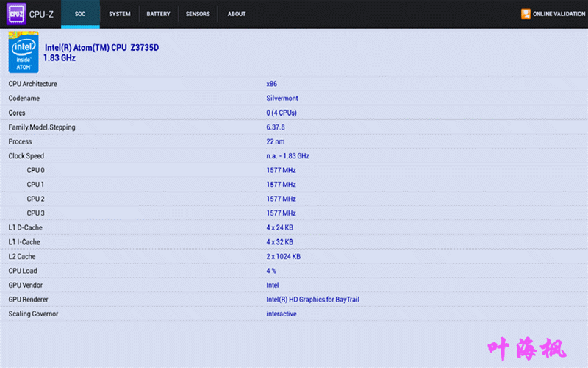The image size is (588, 368).
Task: Click the CPU 3 row label
Action: pyautogui.click(x=35, y=213)
